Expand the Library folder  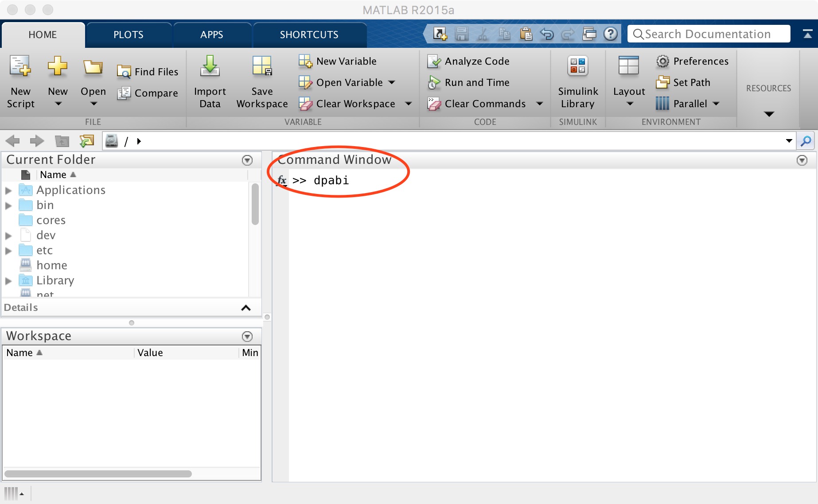pos(8,281)
